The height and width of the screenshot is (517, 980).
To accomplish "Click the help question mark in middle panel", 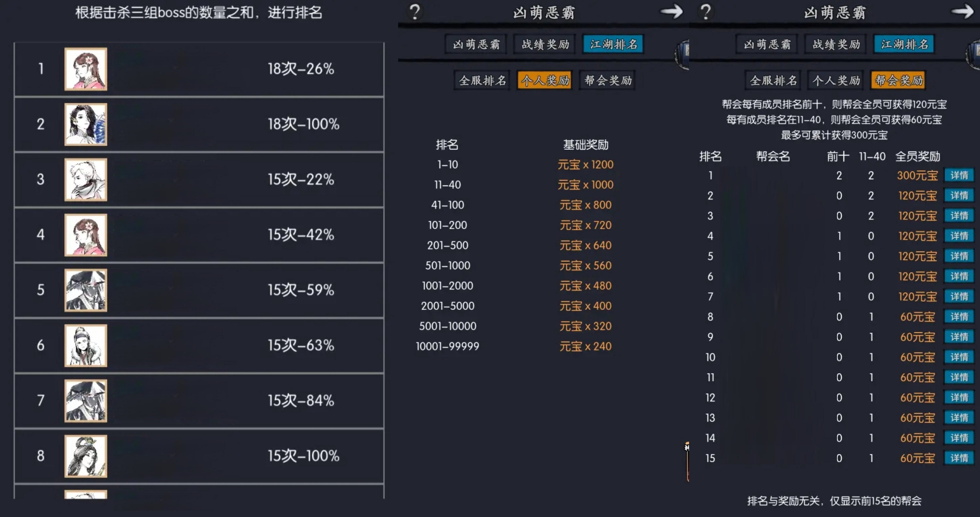I will coord(415,12).
